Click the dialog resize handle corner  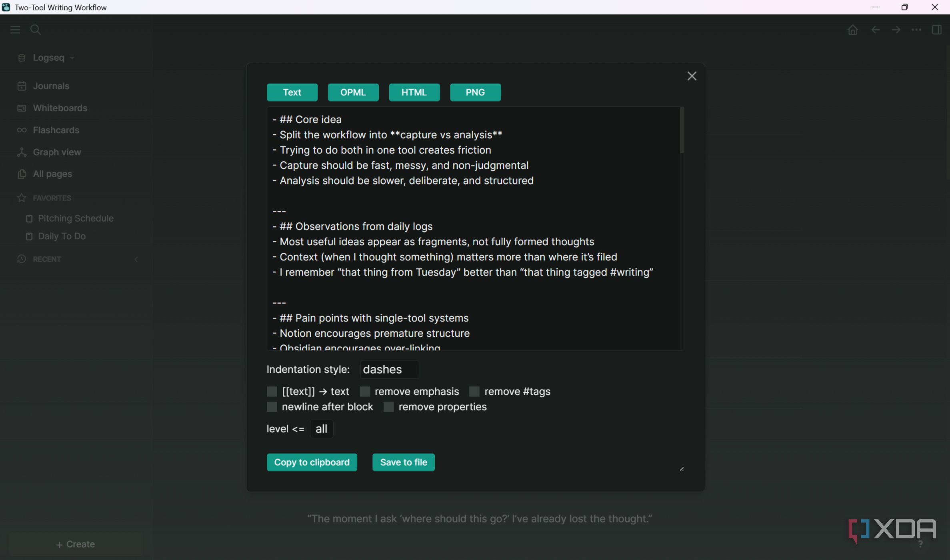(x=682, y=469)
